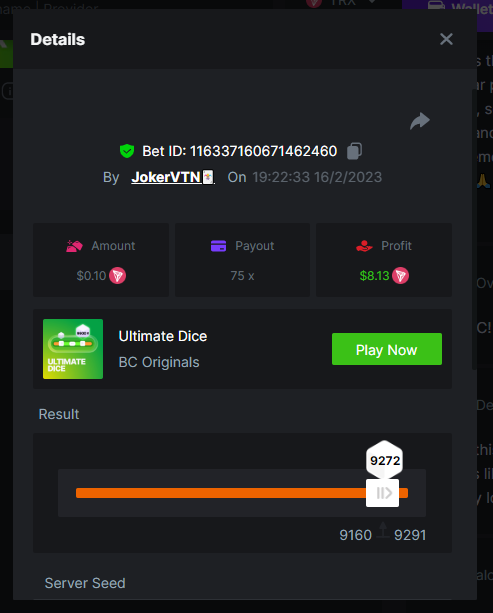
Task: Click the up arrow between 9160 and 9291
Action: point(383,531)
